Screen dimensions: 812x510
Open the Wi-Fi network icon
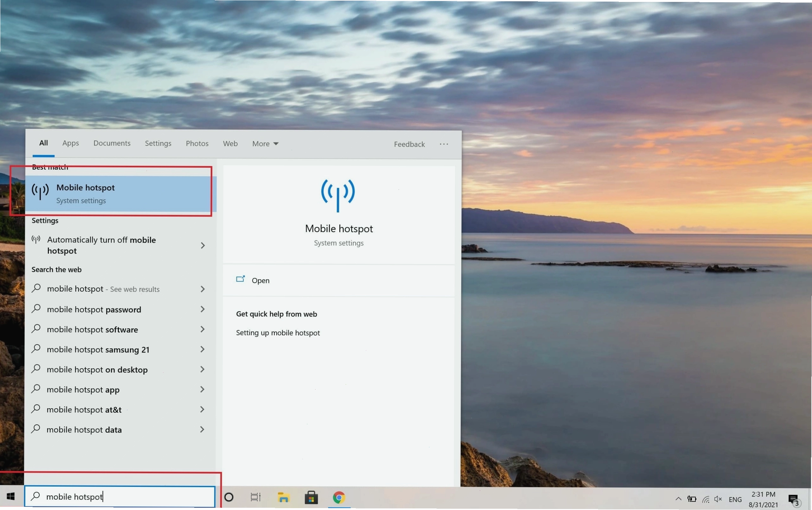click(706, 499)
